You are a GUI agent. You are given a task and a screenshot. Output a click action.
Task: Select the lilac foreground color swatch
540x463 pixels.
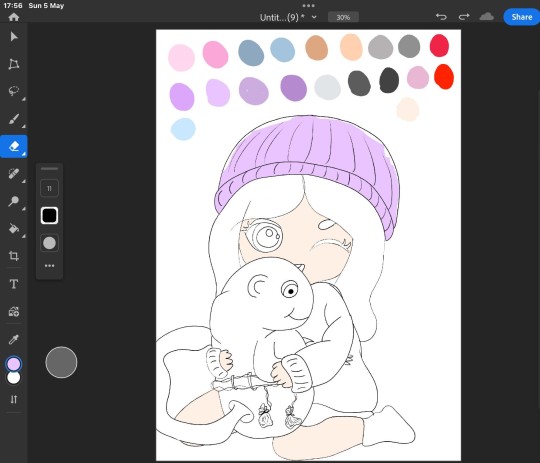(14, 364)
